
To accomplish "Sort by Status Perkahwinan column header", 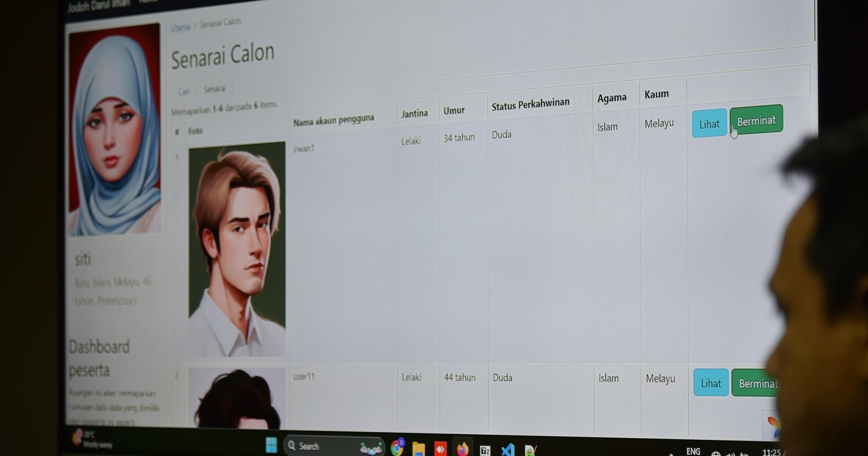I will (x=530, y=104).
